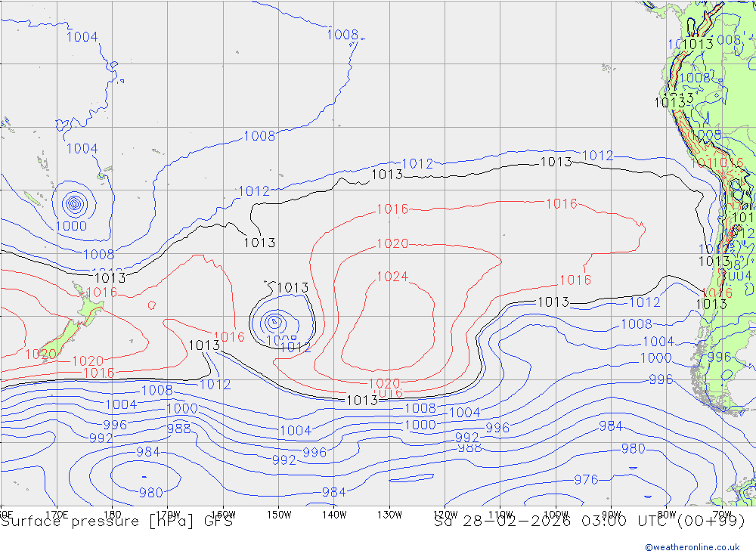Click the 80W longitude axis label
This screenshot has height=554, width=756.
pos(667,515)
